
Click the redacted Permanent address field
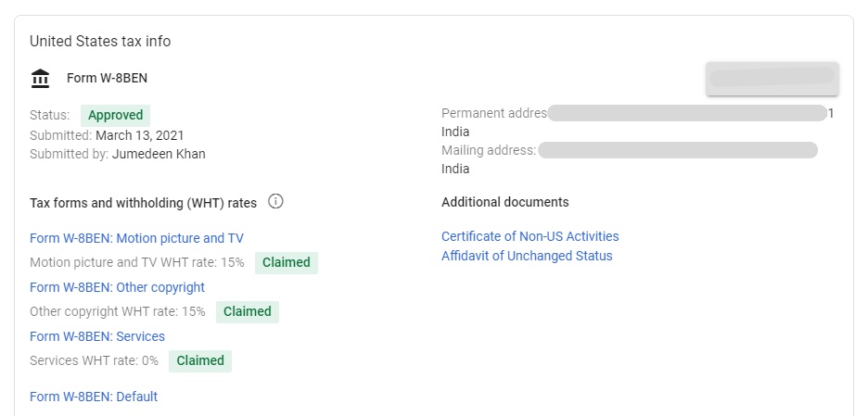click(687, 113)
